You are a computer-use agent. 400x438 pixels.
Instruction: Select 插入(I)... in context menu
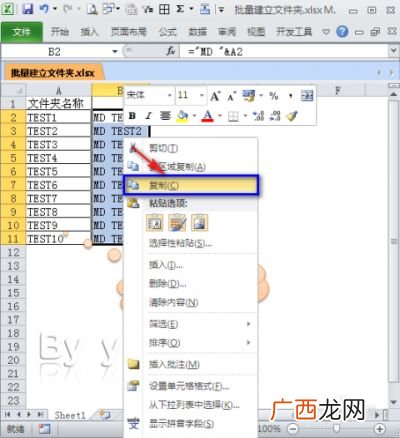pyautogui.click(x=191, y=265)
